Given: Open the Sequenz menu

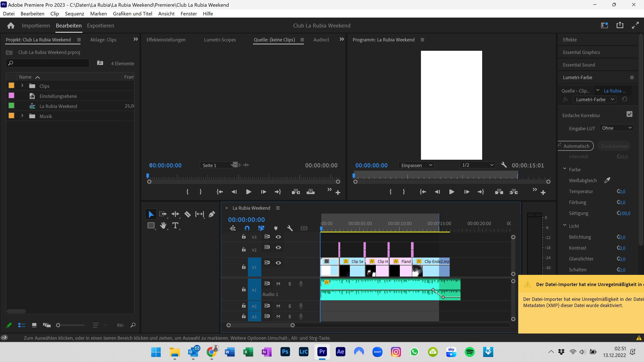Looking at the screenshot, I should coord(74,14).
